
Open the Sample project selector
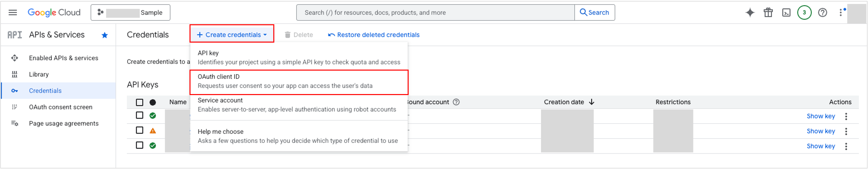pos(130,12)
